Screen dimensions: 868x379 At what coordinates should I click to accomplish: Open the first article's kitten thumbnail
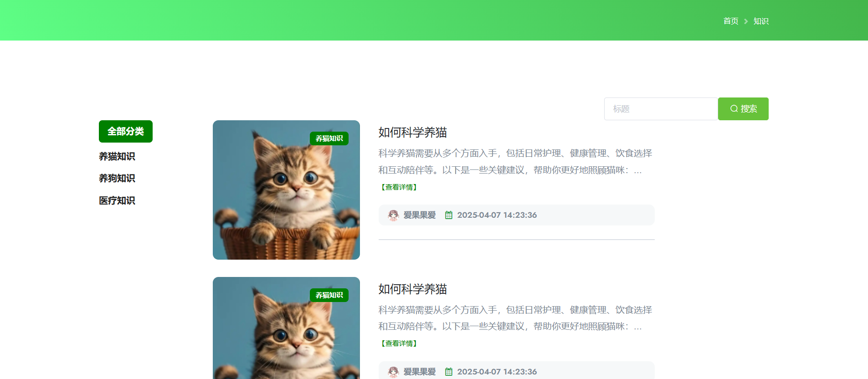[x=286, y=190]
